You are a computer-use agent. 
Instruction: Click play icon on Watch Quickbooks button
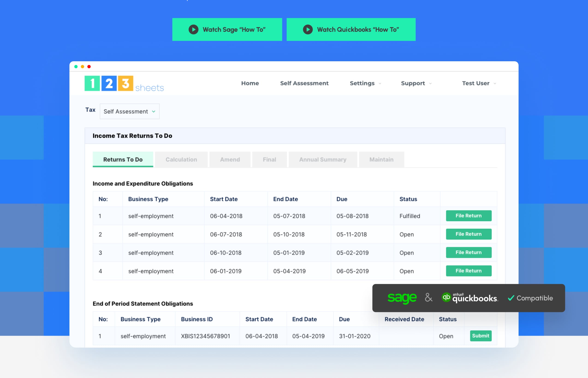(x=308, y=29)
